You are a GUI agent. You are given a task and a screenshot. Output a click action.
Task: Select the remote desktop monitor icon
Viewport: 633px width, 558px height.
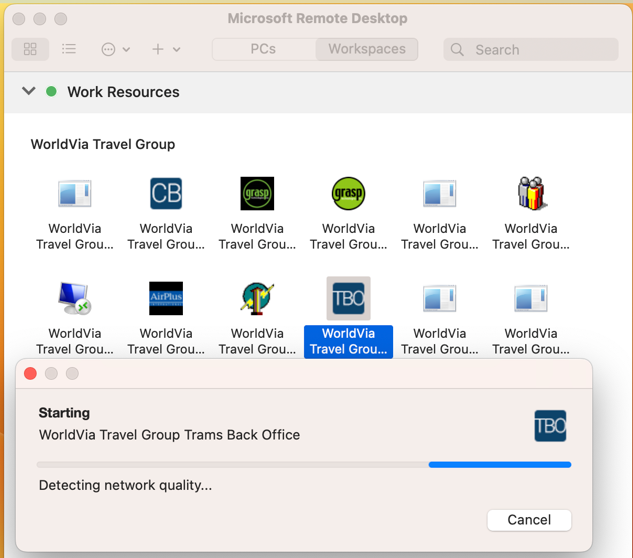75,298
